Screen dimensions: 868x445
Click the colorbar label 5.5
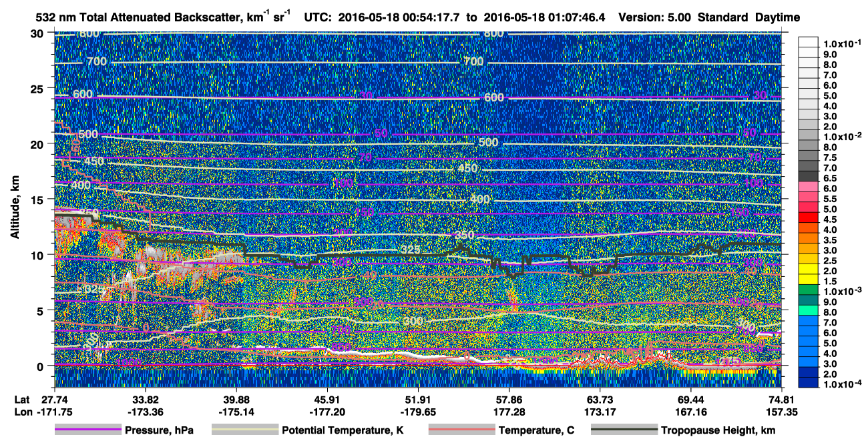(x=831, y=199)
